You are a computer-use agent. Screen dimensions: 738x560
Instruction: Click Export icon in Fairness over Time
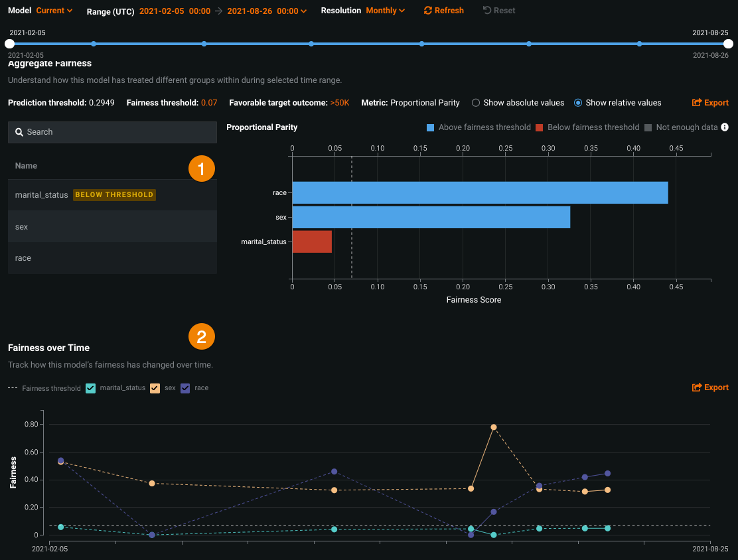(697, 387)
